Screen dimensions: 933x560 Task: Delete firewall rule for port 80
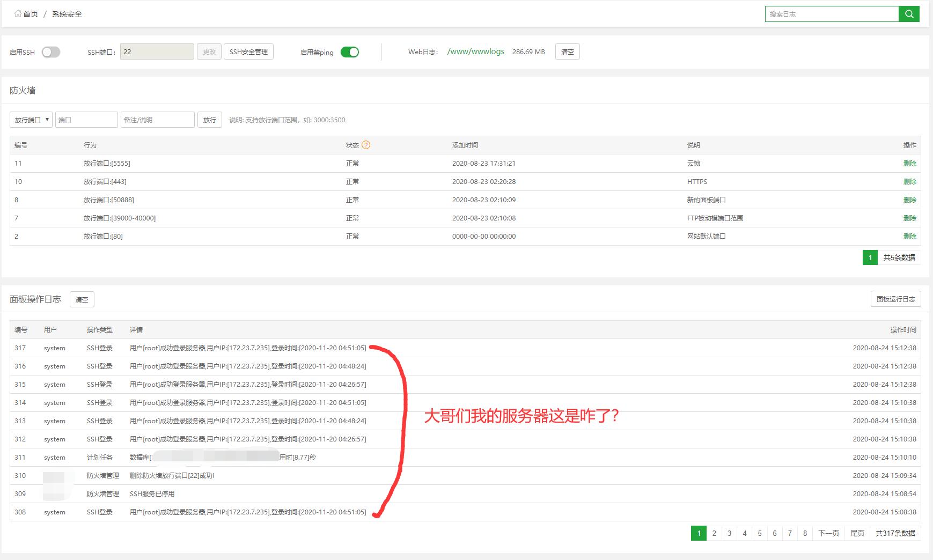[x=909, y=236]
